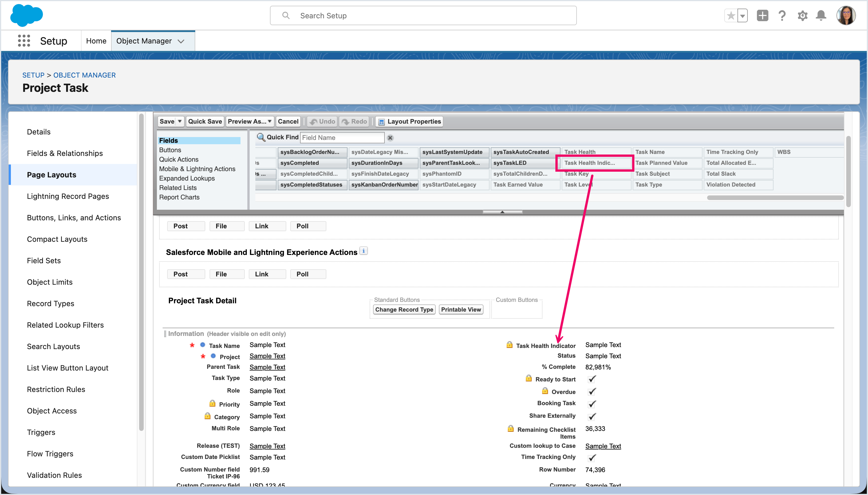The image size is (868, 495).
Task: Toggle the Overdue checkmark
Action: [x=592, y=391]
